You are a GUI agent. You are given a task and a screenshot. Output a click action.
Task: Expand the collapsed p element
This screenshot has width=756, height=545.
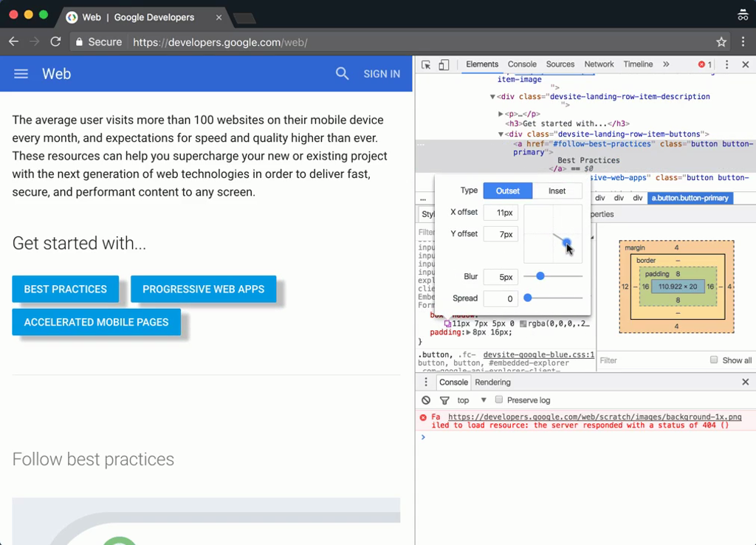point(501,114)
